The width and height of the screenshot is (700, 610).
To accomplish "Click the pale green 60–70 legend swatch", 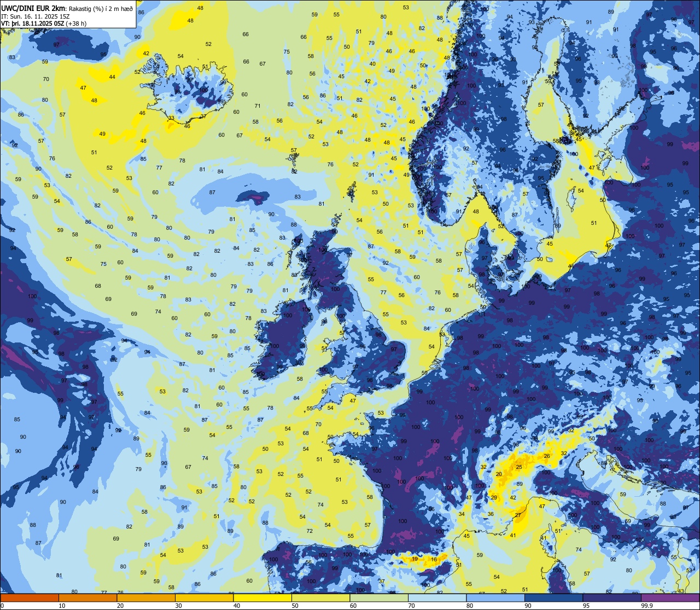I will (x=379, y=598).
